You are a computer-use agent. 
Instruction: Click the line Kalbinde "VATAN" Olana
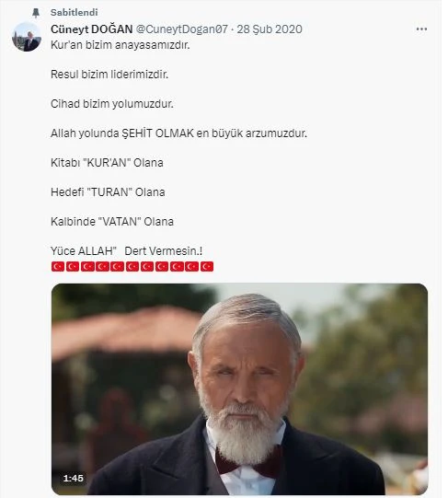click(112, 222)
